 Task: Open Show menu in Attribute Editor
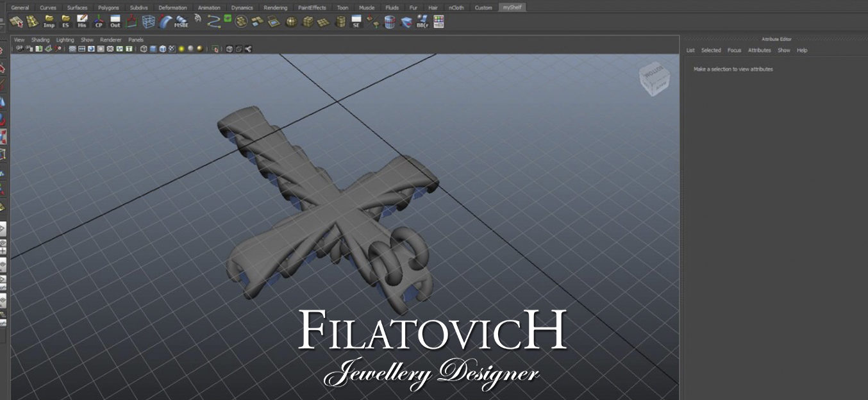tap(784, 50)
